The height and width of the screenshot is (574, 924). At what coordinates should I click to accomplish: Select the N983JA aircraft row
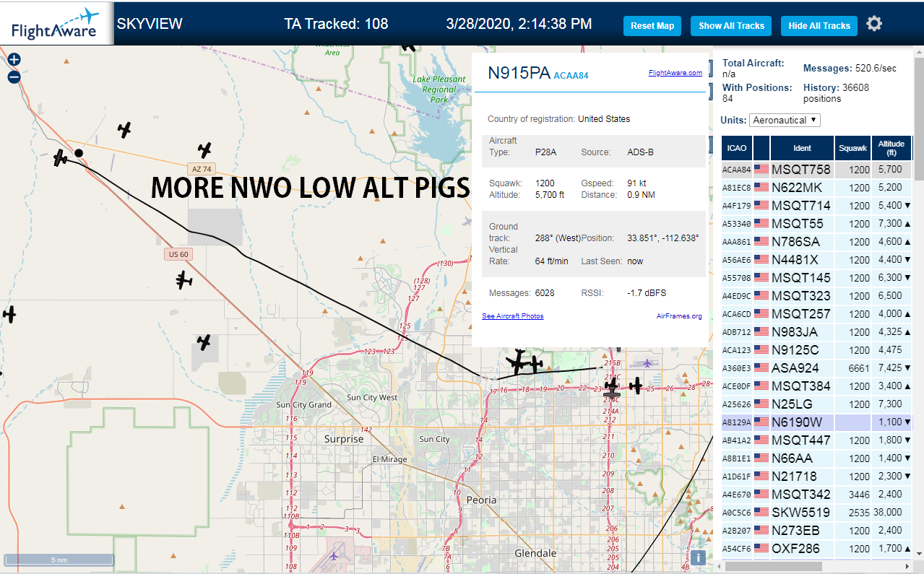click(816, 332)
